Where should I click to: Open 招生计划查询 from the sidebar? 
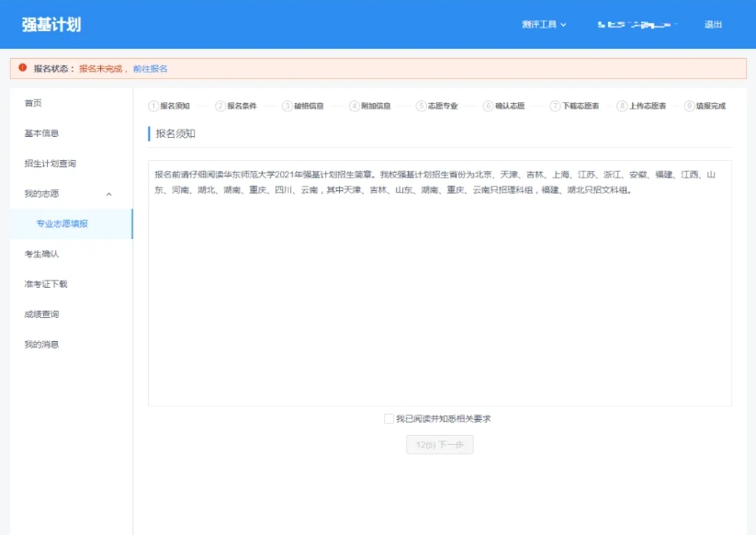click(x=50, y=164)
